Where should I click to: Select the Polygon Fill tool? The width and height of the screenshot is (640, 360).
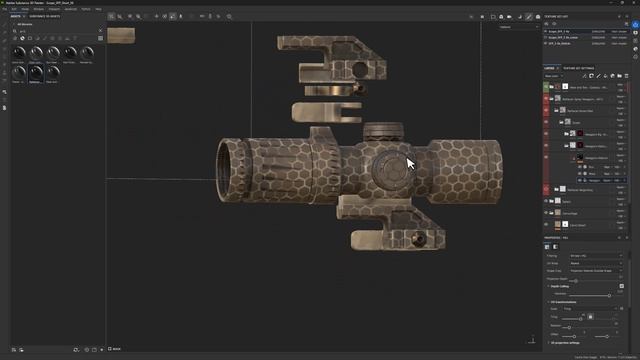click(4, 49)
